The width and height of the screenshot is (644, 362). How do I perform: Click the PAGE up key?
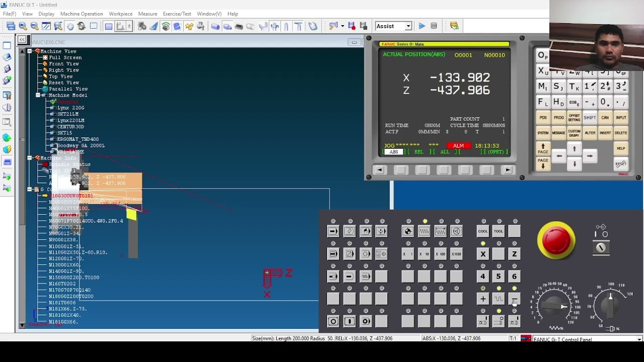pyautogui.click(x=543, y=149)
